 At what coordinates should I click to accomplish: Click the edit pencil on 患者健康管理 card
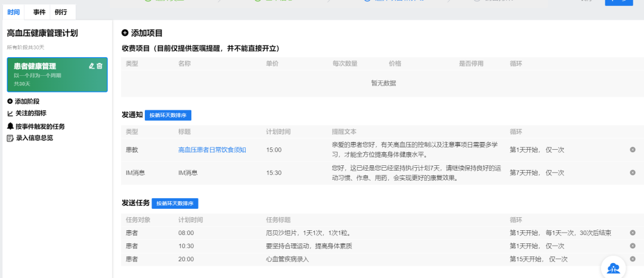pyautogui.click(x=91, y=66)
